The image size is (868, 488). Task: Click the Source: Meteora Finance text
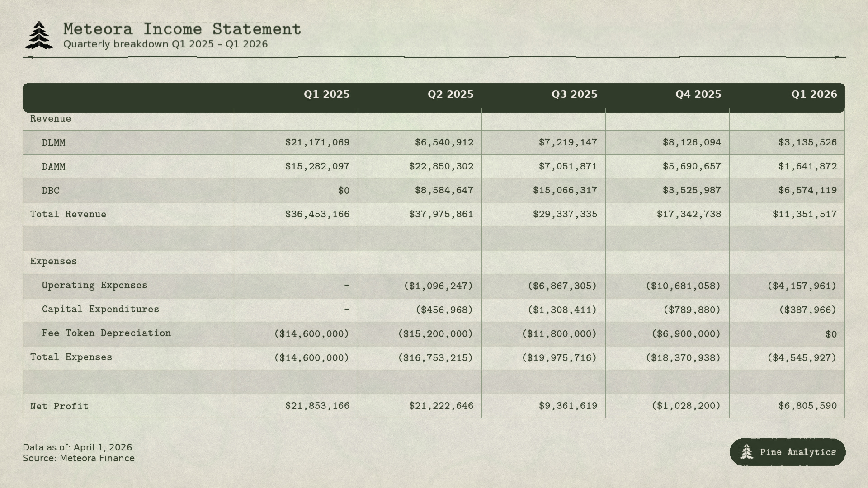point(79,458)
